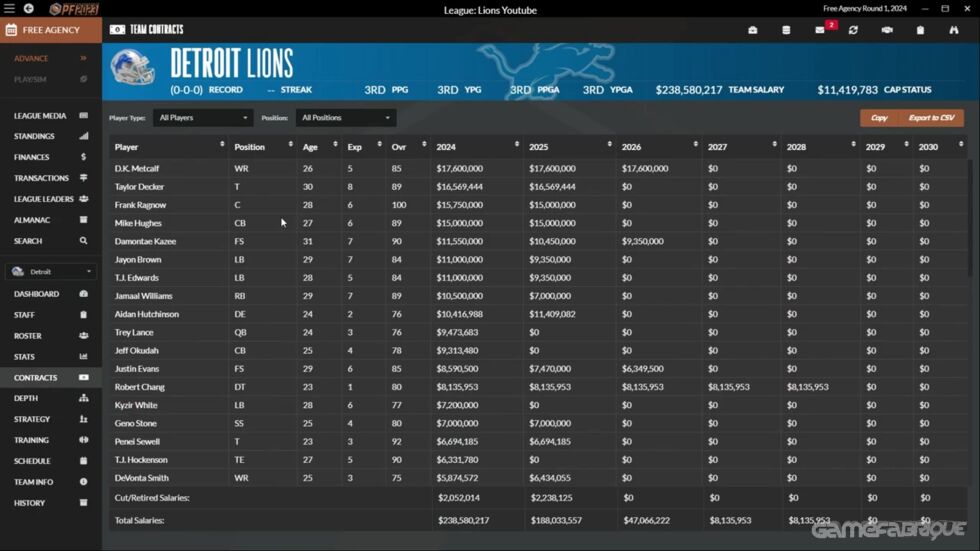Click Robert Chang's 2028 salary $8,135,953
The image size is (980, 551).
[x=808, y=387]
